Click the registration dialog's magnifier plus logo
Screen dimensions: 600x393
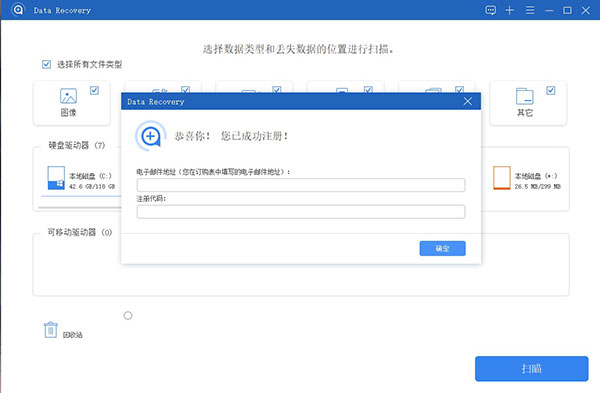tap(151, 136)
